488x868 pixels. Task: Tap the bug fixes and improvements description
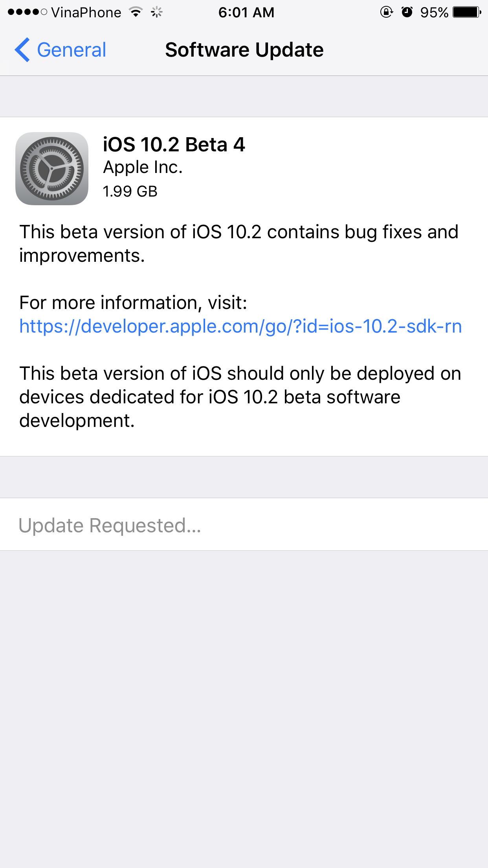click(x=239, y=244)
